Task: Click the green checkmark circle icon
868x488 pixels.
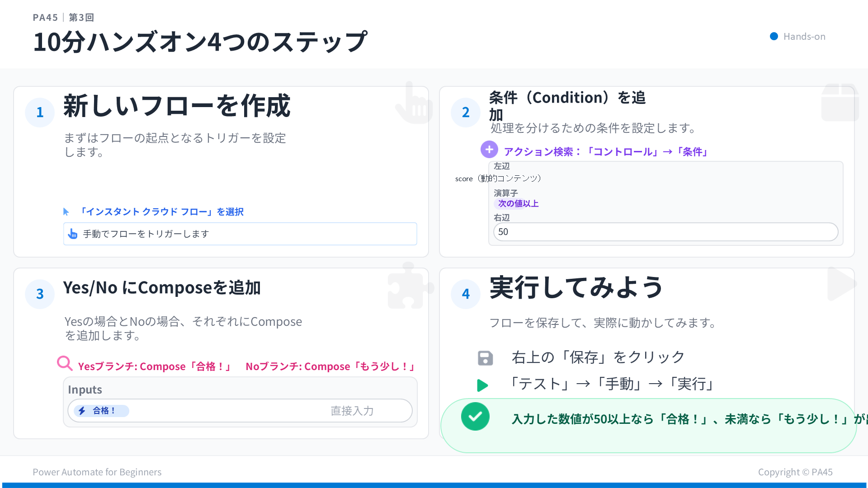Action: (475, 416)
